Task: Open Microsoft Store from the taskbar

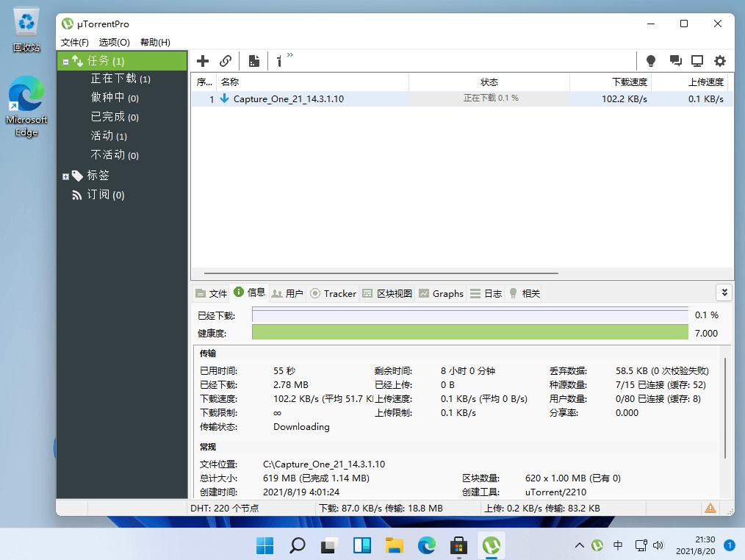Action: click(458, 545)
